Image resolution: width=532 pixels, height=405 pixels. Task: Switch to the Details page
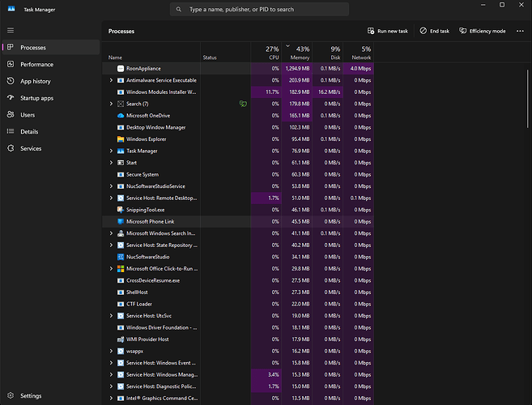tap(29, 131)
